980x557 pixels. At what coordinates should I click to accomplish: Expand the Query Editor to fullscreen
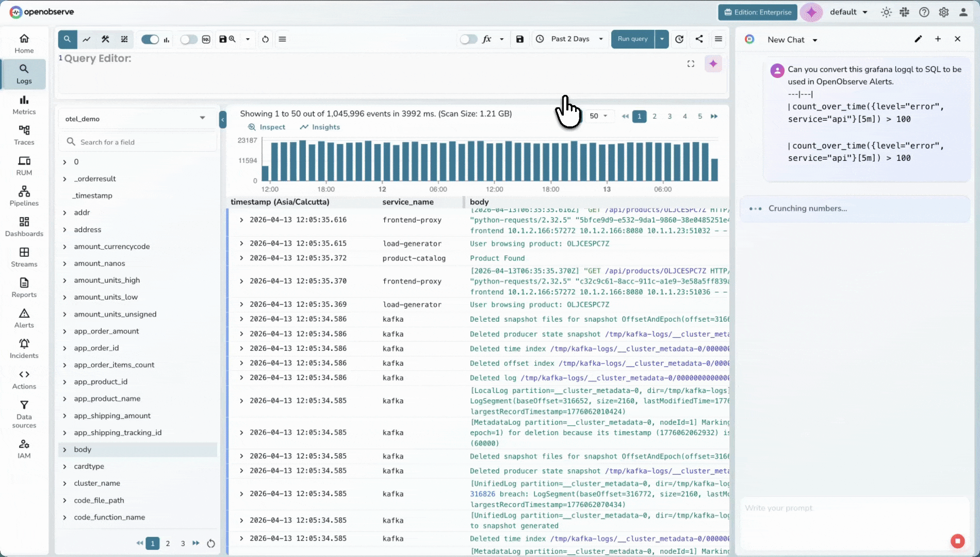point(691,64)
